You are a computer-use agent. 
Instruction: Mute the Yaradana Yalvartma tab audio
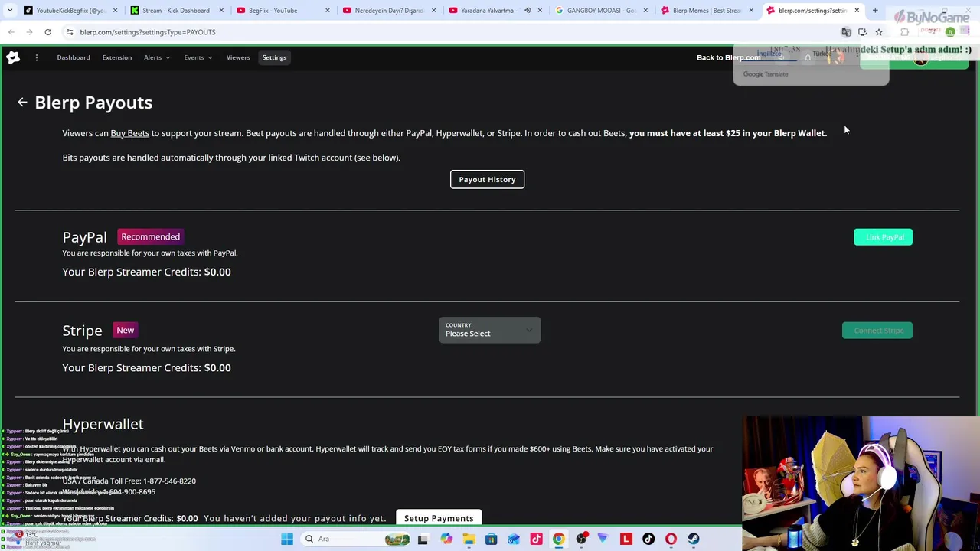pos(528,11)
